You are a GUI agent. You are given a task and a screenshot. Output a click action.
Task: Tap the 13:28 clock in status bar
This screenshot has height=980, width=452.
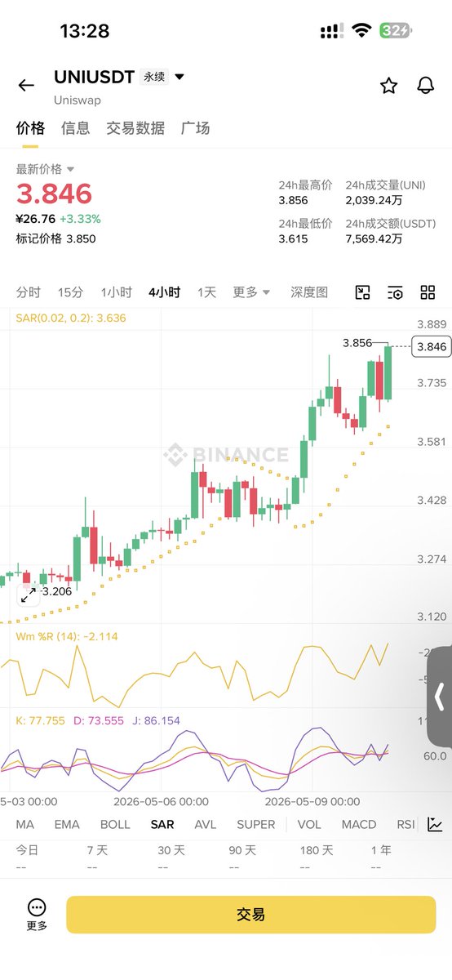click(x=85, y=31)
